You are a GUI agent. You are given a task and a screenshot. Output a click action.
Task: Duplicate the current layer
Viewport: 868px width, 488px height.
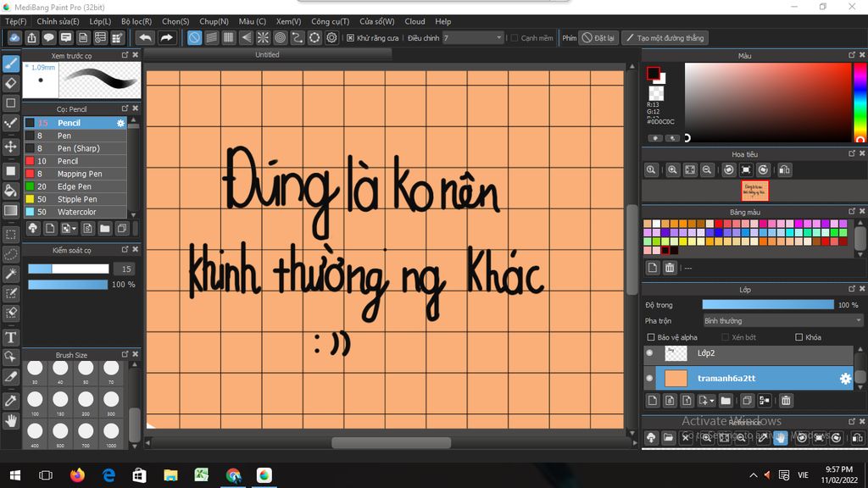pos(747,400)
